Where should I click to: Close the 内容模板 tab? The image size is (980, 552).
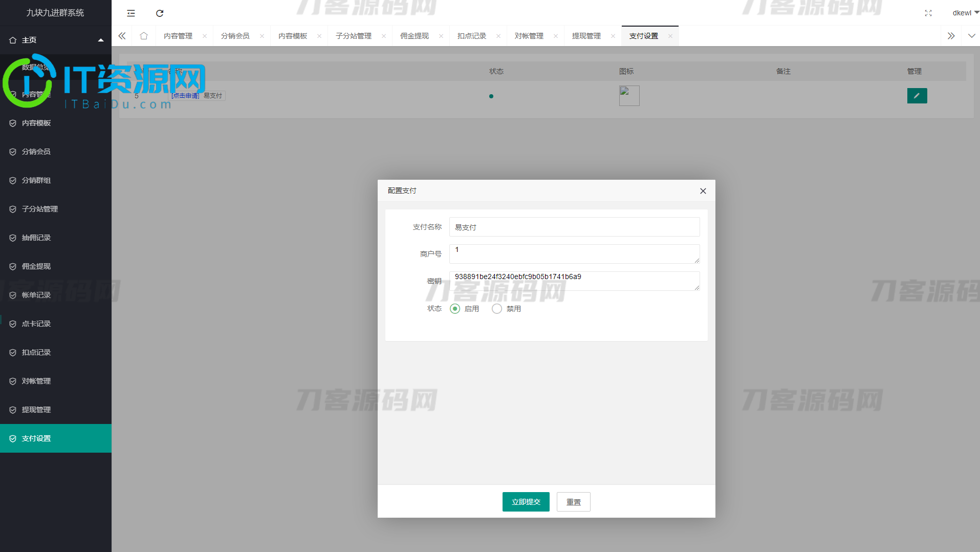319,36
